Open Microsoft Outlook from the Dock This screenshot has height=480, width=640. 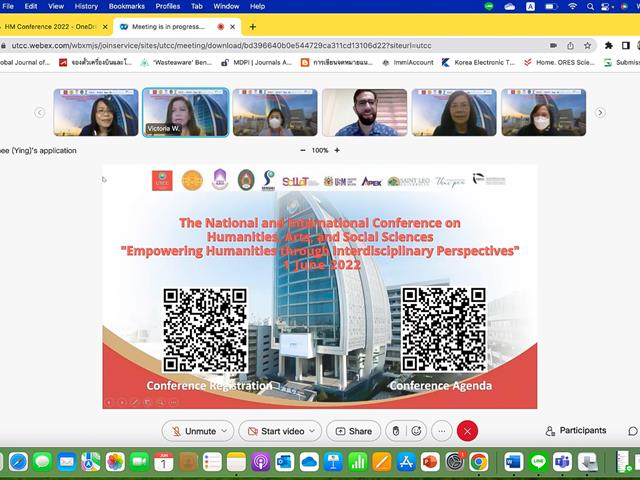point(284,462)
